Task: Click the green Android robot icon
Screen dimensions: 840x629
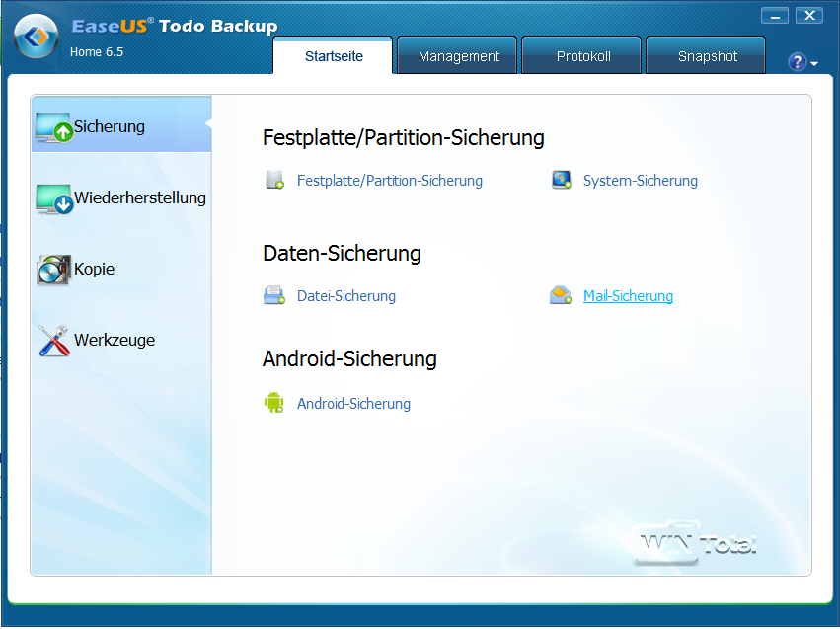Action: 273,402
